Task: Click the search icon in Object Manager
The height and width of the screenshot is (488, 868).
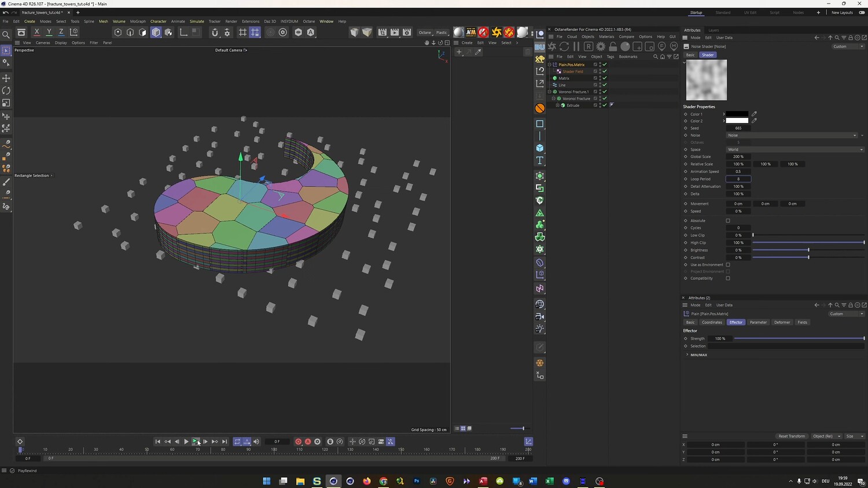Action: (x=656, y=57)
